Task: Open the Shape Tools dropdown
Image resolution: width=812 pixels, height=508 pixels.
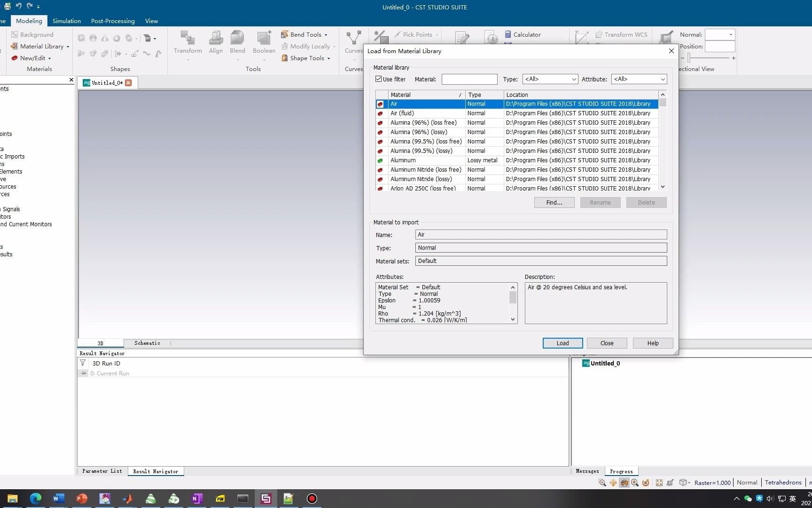Action: tap(305, 58)
